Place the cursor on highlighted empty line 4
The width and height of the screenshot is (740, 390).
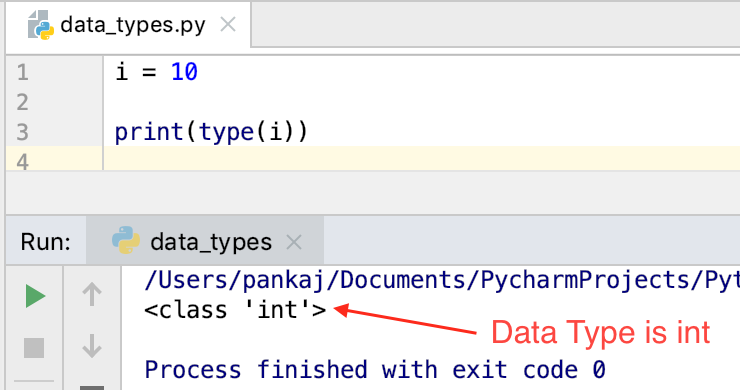[422, 158]
